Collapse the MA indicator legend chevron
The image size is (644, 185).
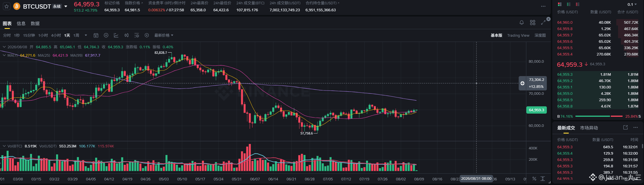pyautogui.click(x=4, y=55)
